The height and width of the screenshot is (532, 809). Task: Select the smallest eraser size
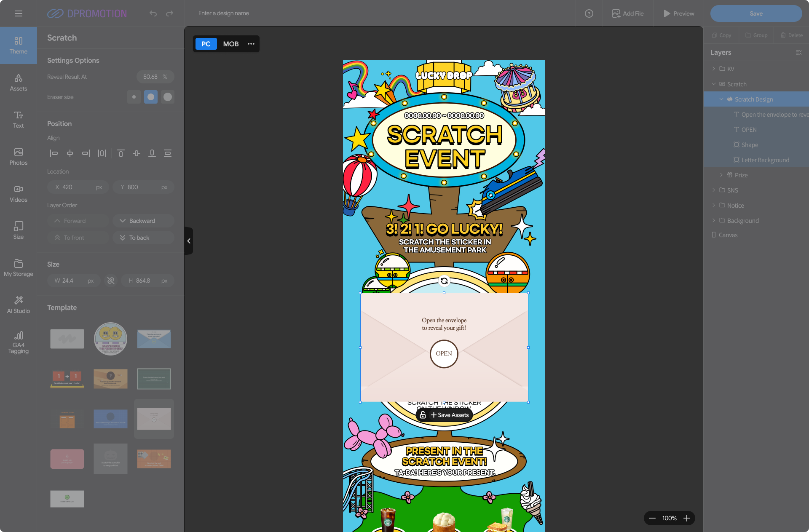tap(134, 97)
